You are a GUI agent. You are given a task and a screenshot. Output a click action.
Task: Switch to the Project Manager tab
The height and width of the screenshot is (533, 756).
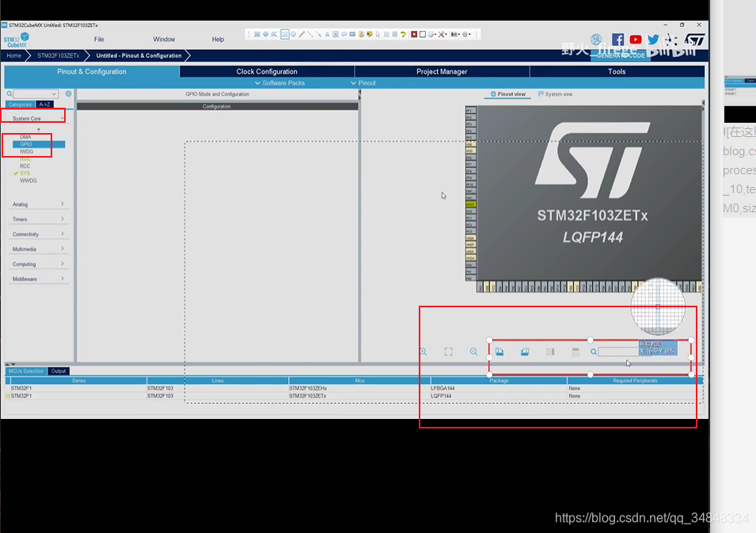coord(442,71)
